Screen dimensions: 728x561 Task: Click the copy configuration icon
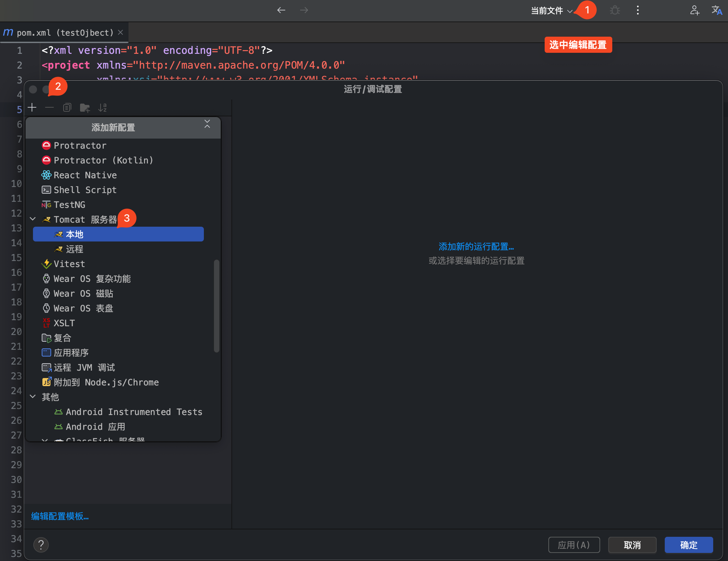click(x=67, y=108)
